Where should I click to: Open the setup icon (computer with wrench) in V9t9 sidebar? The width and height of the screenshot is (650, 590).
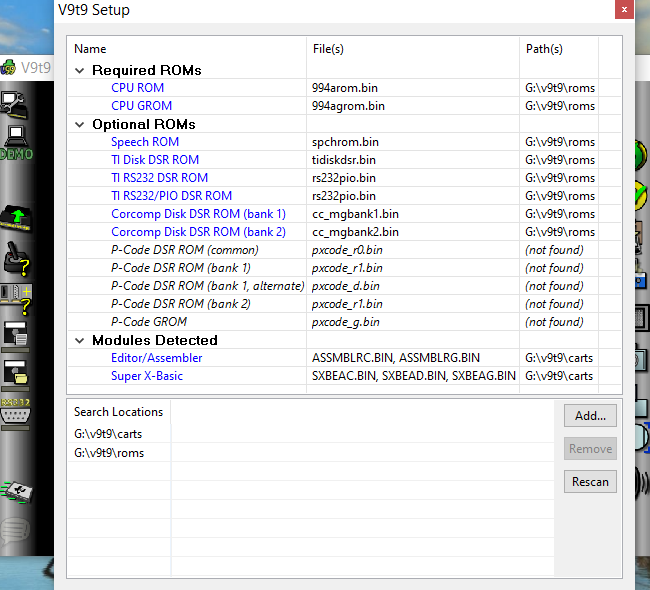pos(15,105)
